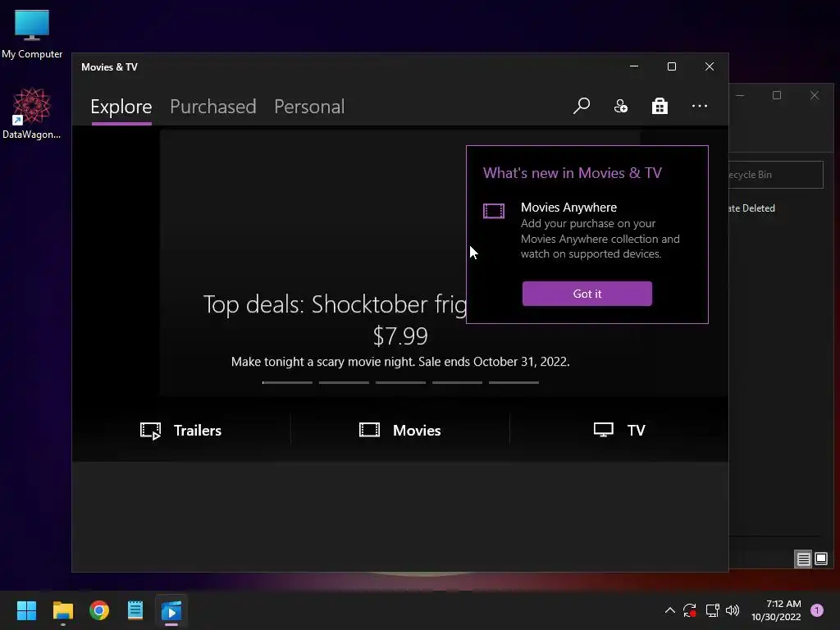Open the My Computer desktop icon
The image size is (840, 630).
(32, 34)
